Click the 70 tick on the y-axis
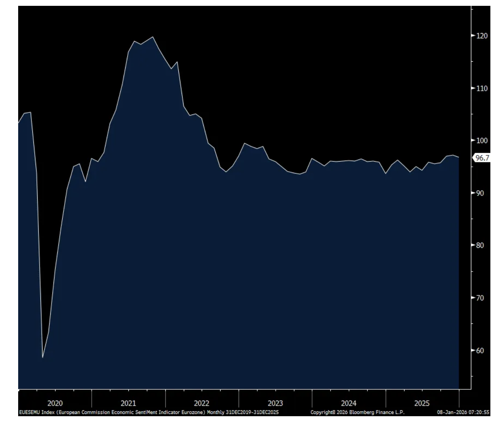Image resolution: width=504 pixels, height=423 pixels. (480, 298)
